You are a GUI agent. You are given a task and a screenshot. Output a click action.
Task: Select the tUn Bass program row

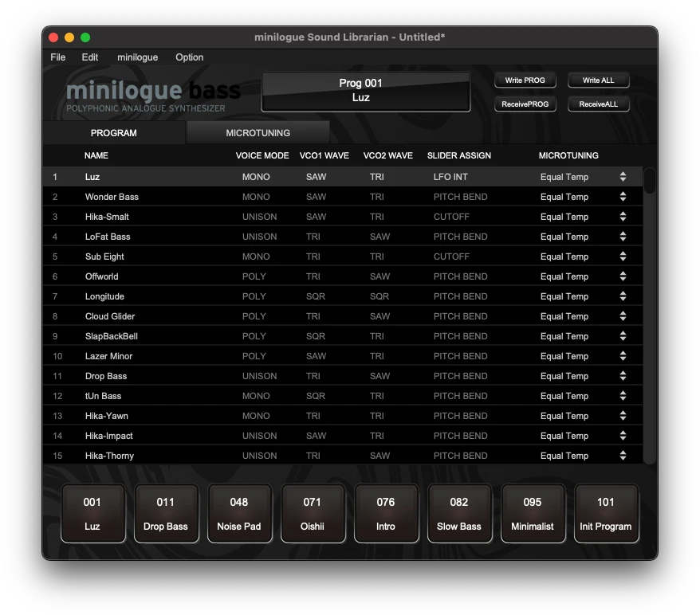point(343,396)
